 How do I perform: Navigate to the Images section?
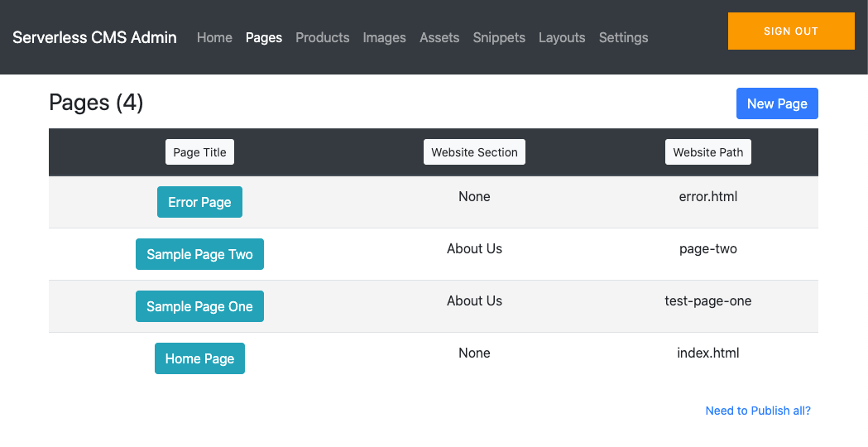point(384,37)
